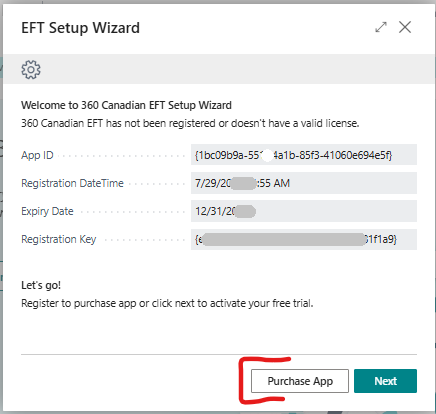The image size is (436, 414).
Task: Click Next to activate the free trial
Action: [x=385, y=381]
